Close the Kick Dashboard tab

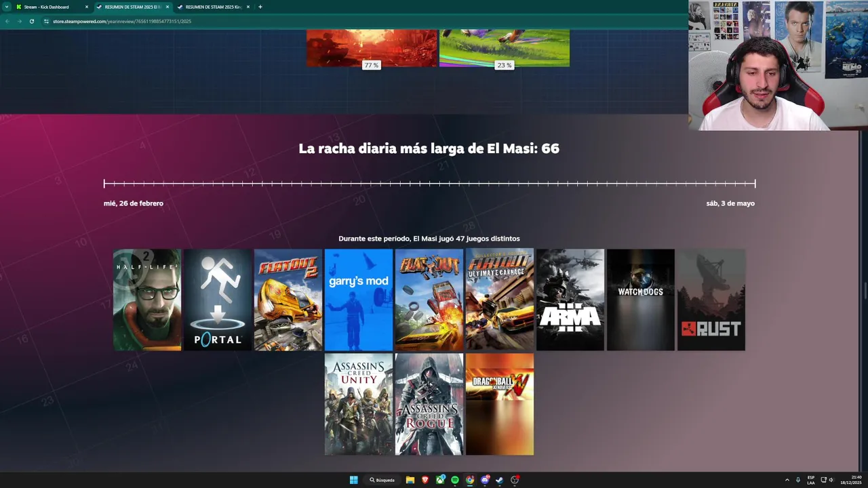coord(87,7)
